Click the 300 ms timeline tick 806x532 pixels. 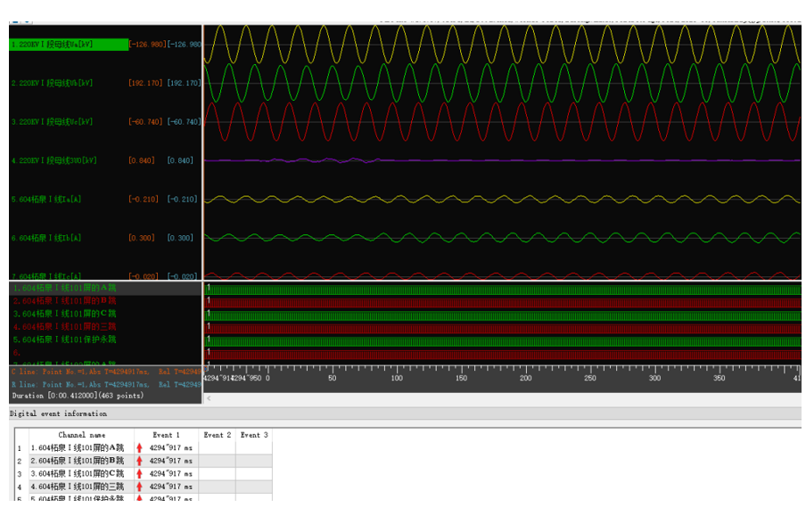[x=654, y=378]
